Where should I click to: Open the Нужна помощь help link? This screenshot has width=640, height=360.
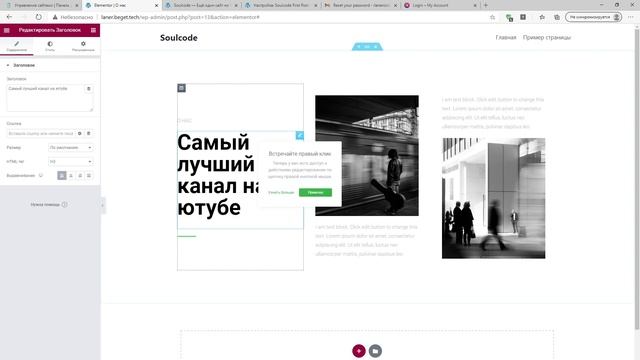point(49,204)
